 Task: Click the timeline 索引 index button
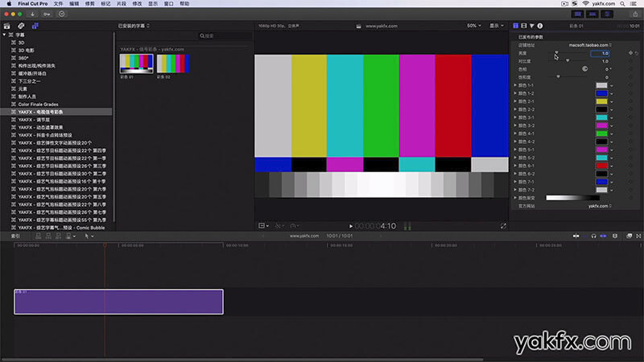point(15,236)
